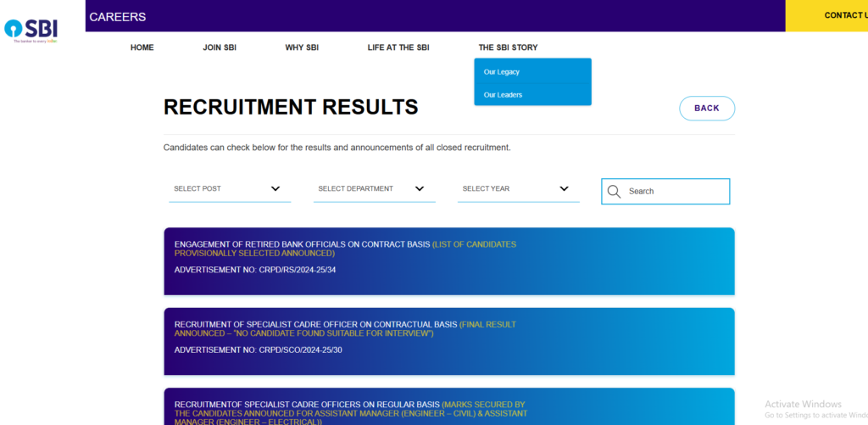Image resolution: width=868 pixels, height=425 pixels.
Task: Click the Back button
Action: click(707, 109)
